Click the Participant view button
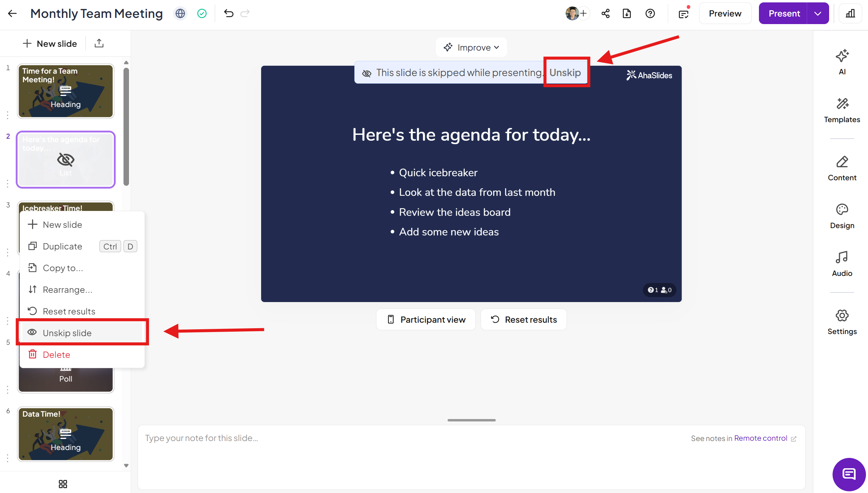This screenshot has height=493, width=868. (426, 320)
